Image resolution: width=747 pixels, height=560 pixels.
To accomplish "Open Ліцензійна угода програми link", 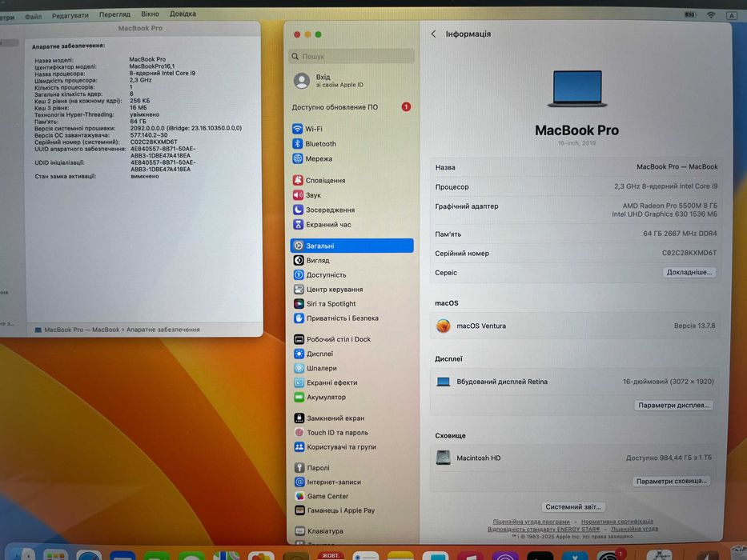I will coord(531,522).
